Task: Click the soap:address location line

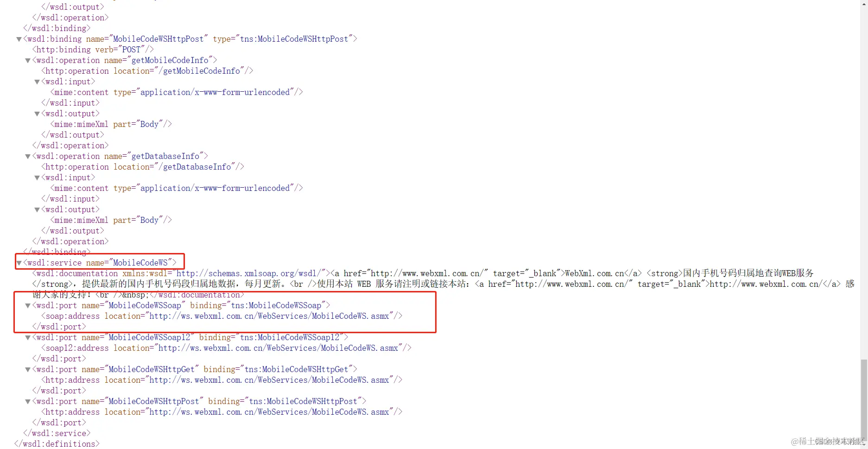Action: coord(222,316)
